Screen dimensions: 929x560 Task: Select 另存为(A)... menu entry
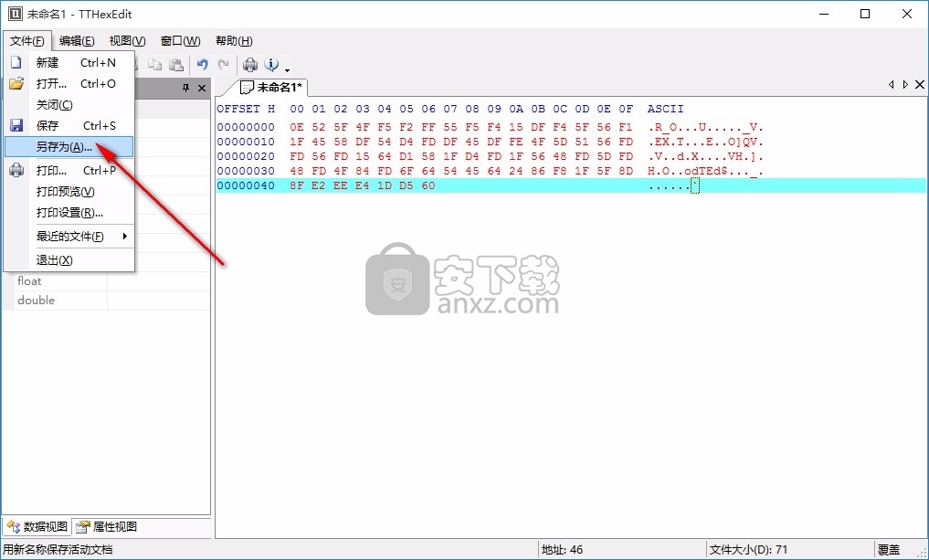[x=69, y=147]
